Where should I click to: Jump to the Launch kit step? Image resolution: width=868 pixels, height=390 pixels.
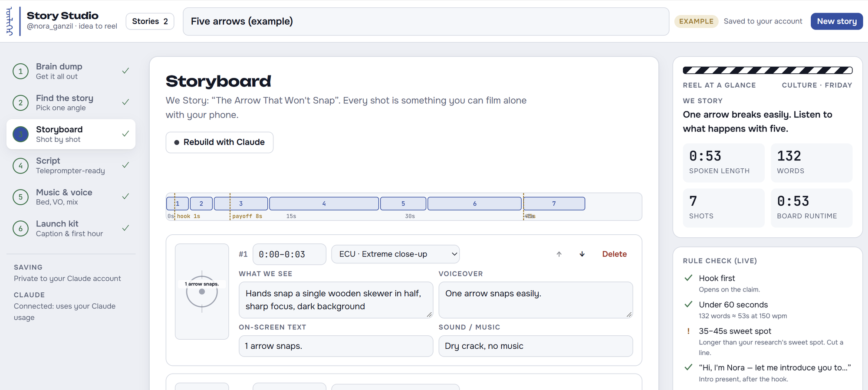[x=71, y=229]
